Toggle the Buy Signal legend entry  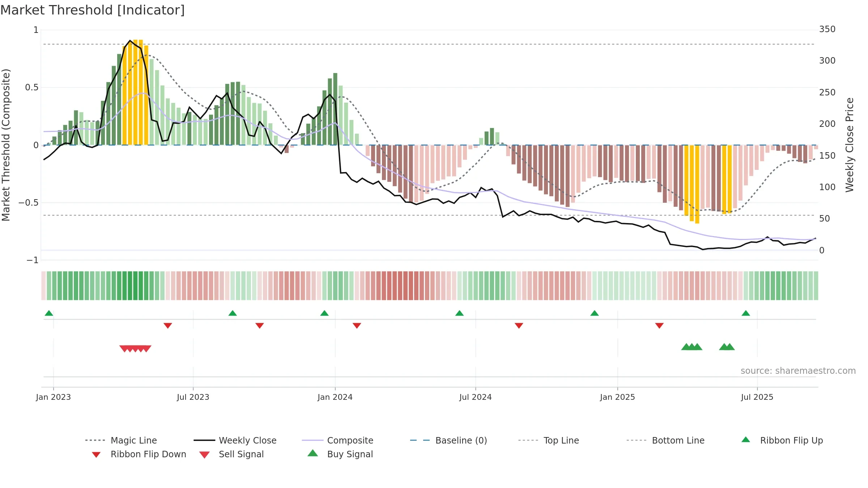point(340,454)
